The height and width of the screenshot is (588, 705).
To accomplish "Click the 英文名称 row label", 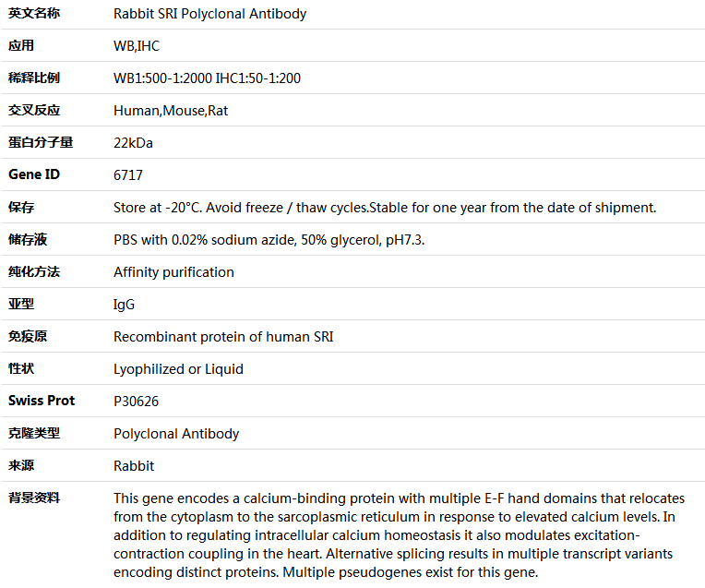I will 34,14.
